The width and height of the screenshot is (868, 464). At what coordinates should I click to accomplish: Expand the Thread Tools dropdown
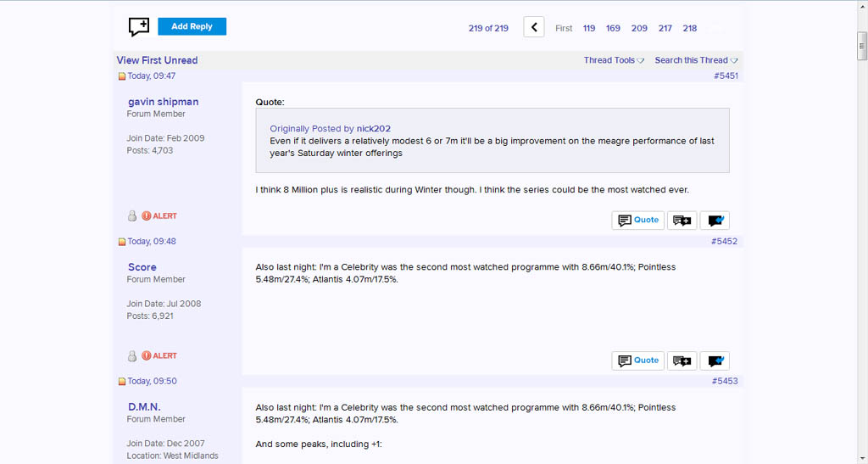click(x=614, y=60)
